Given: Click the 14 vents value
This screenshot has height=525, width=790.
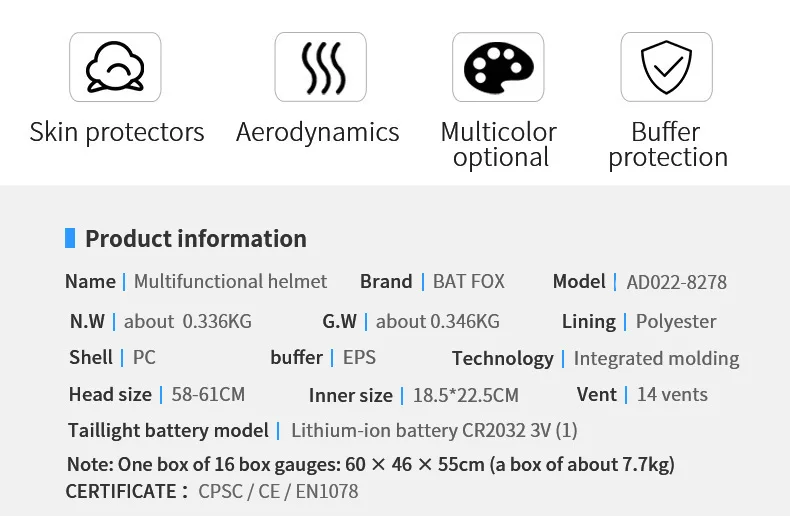Looking at the screenshot, I should click(x=672, y=394).
